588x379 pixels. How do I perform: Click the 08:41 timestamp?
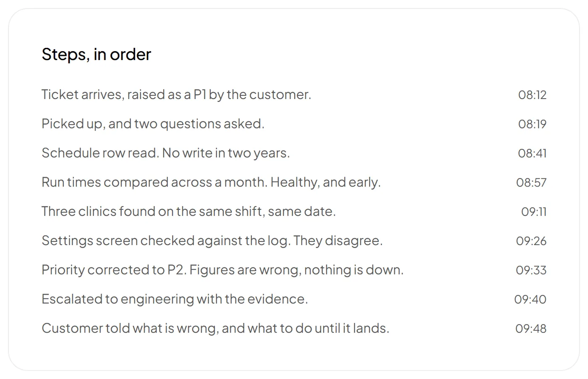click(532, 153)
